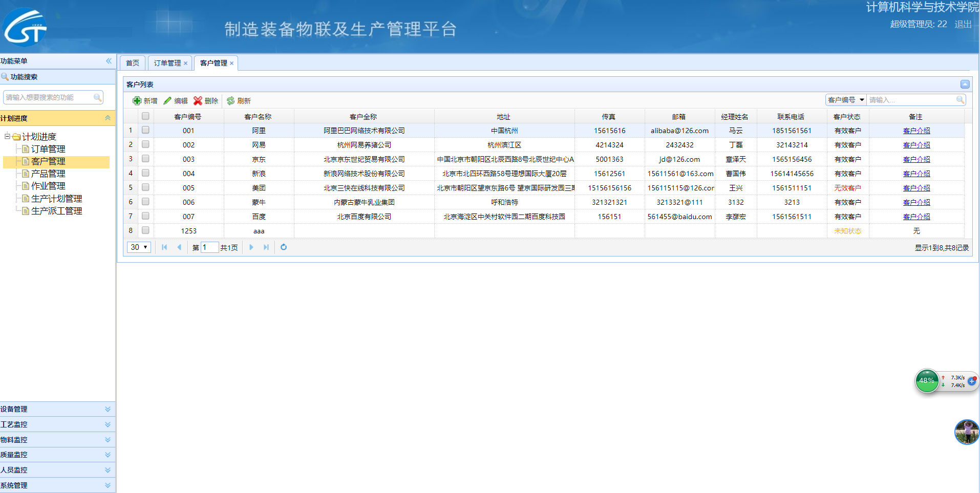The width and height of the screenshot is (980, 493).
Task: Expand the 系统管理 section
Action: click(x=108, y=485)
